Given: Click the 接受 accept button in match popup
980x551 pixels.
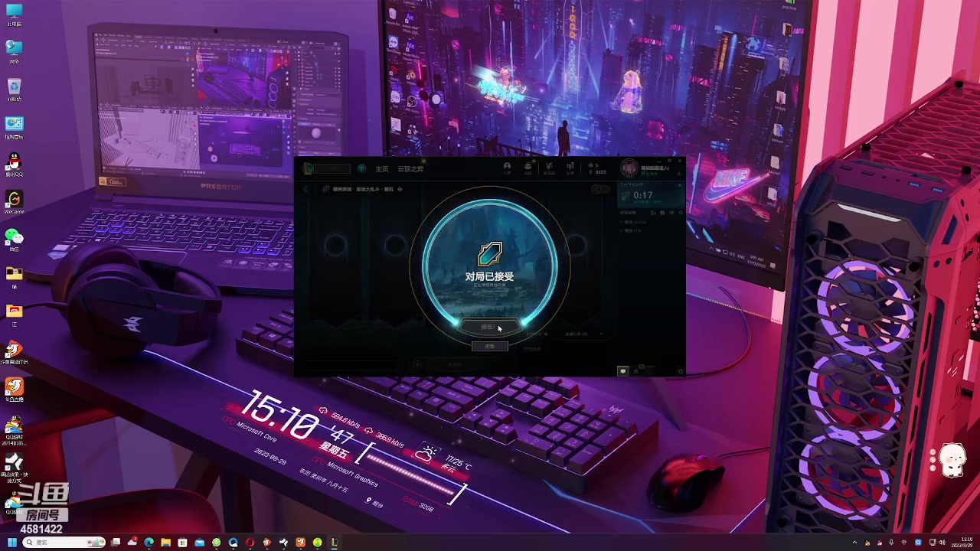Looking at the screenshot, I should (490, 327).
